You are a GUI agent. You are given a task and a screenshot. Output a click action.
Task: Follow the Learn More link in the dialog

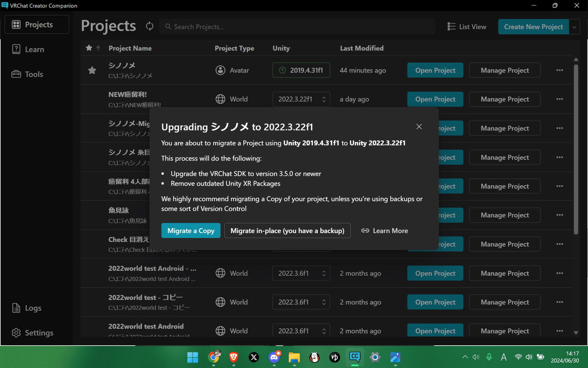click(x=385, y=231)
